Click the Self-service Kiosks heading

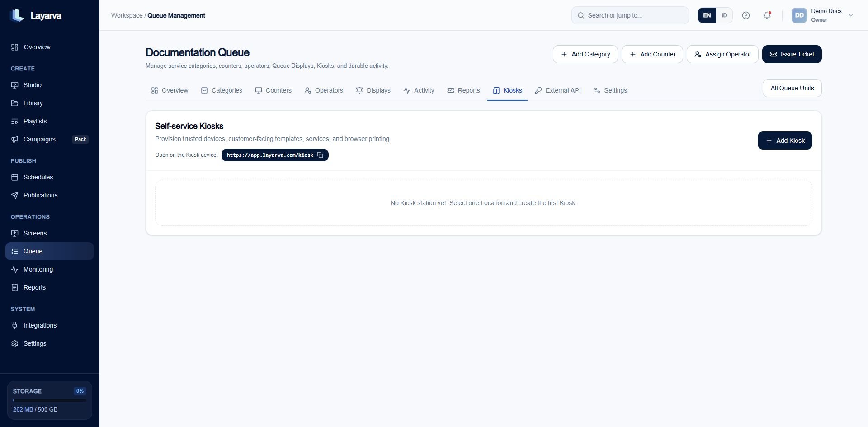tap(189, 126)
